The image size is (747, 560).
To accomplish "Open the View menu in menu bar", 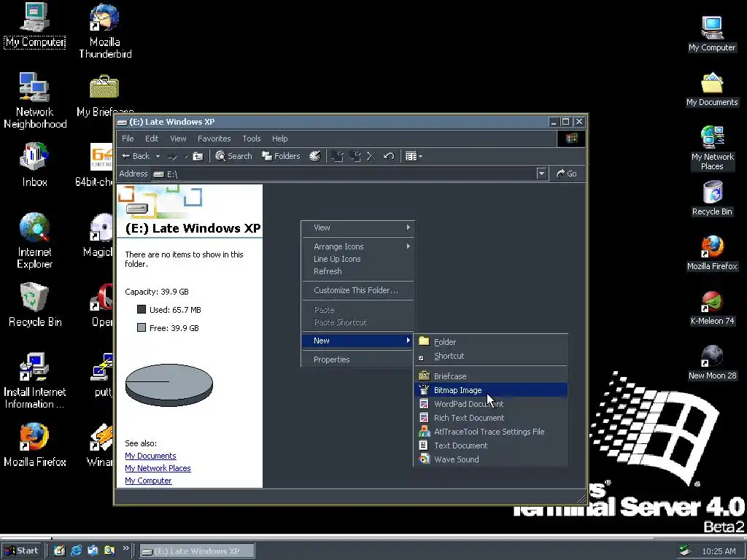I will coord(178,139).
